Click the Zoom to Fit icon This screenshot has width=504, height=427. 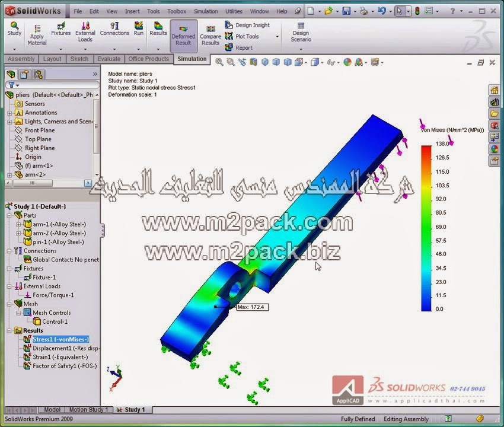coord(219,62)
